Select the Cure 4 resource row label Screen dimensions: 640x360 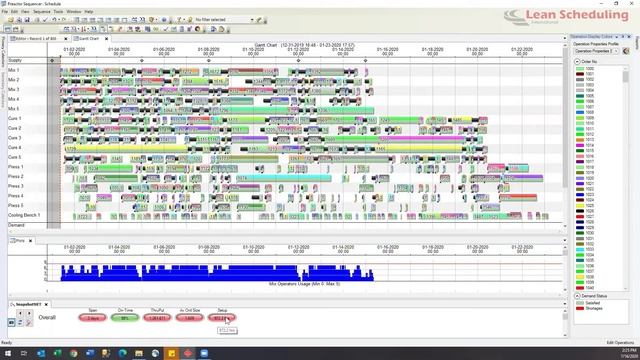click(x=15, y=147)
